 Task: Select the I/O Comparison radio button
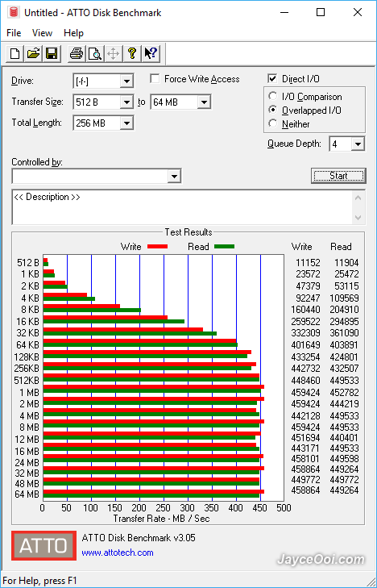click(273, 96)
